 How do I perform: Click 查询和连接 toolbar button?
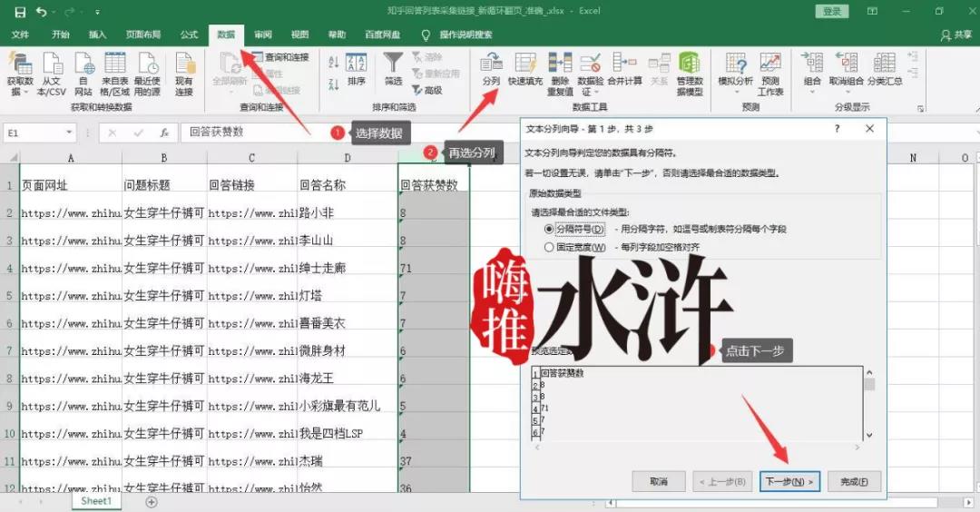point(280,57)
